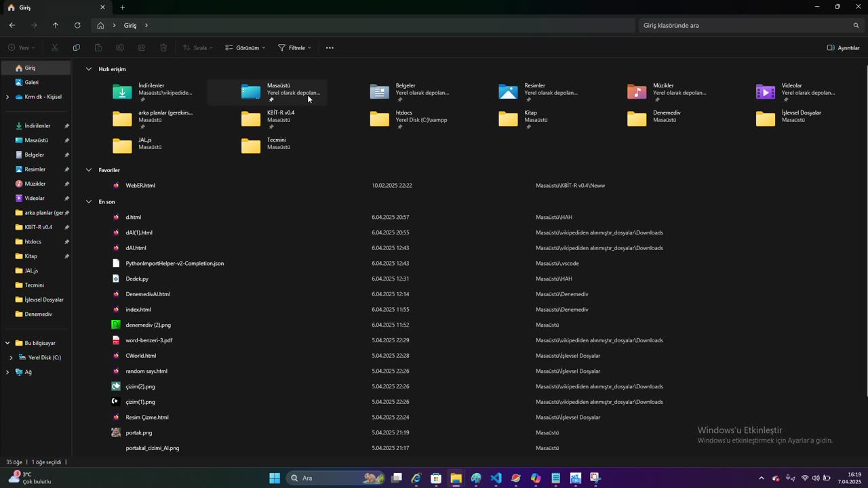
Task: Select Galeri in the navigation pane
Action: [x=31, y=82]
